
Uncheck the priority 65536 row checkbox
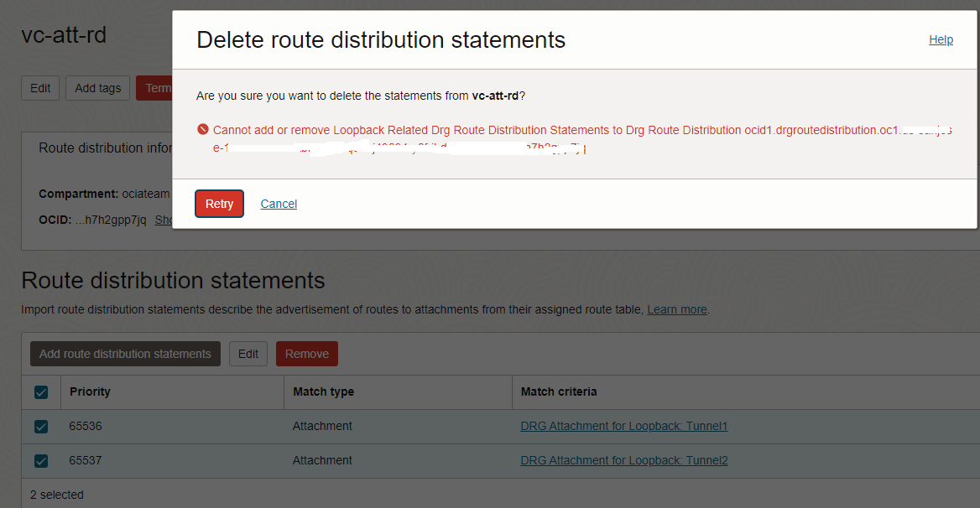click(41, 427)
